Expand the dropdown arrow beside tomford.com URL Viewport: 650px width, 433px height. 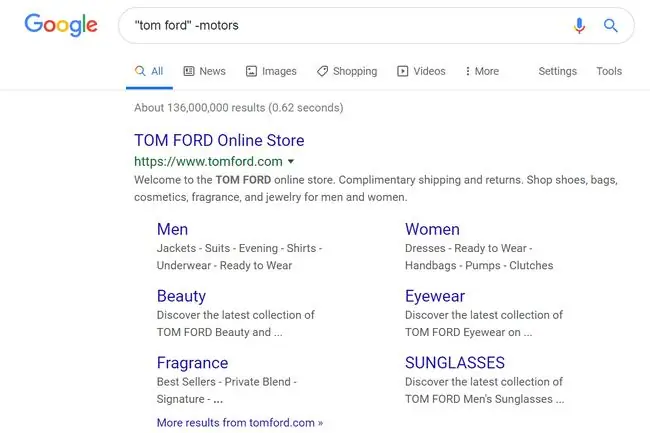[291, 161]
